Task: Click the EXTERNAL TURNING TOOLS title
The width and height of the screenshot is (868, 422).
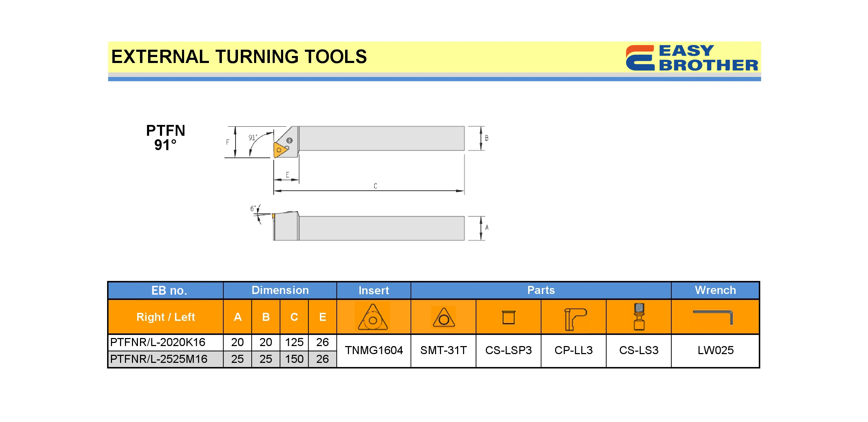Action: click(x=239, y=57)
